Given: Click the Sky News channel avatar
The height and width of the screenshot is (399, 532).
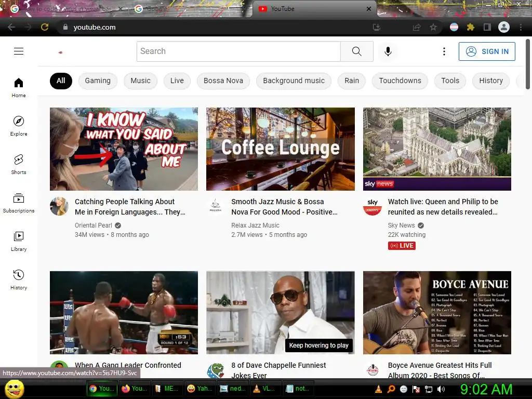Looking at the screenshot, I should (x=372, y=206).
